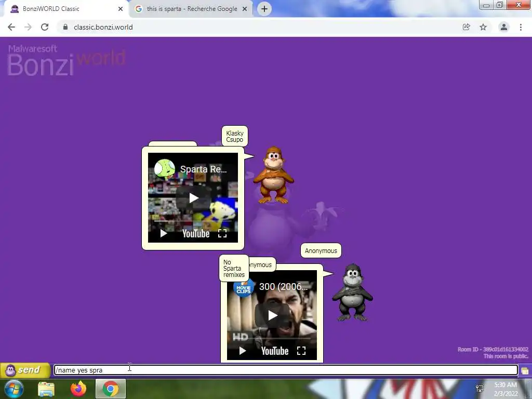Click the Klasky Csupo name label
Screen dimensions: 532x399
pyautogui.click(x=235, y=137)
